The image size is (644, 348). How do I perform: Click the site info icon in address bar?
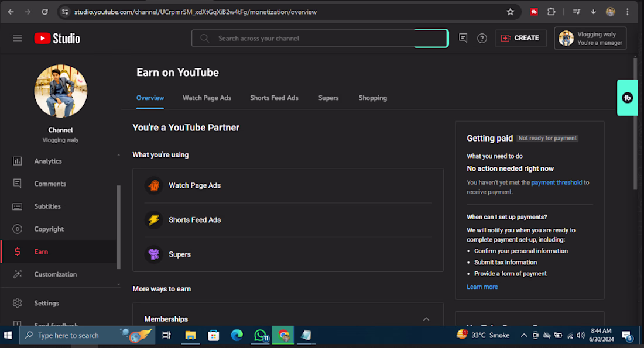tap(65, 12)
